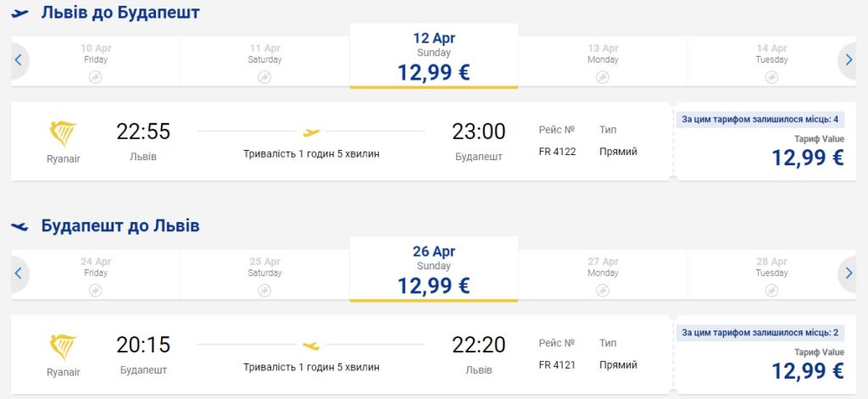This screenshot has height=399, width=868.
Task: Choose the 12,99 € Value fare for flight FR 4122
Action: pyautogui.click(x=807, y=157)
